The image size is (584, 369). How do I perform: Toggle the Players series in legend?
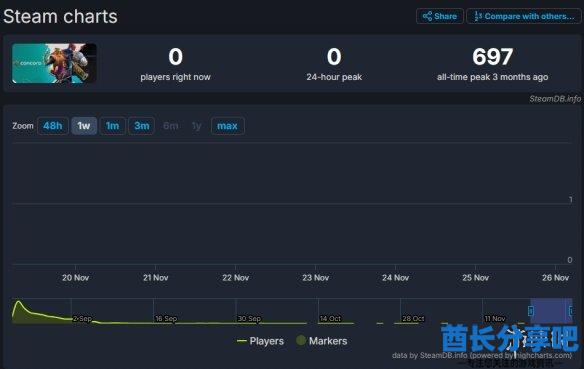point(260,341)
